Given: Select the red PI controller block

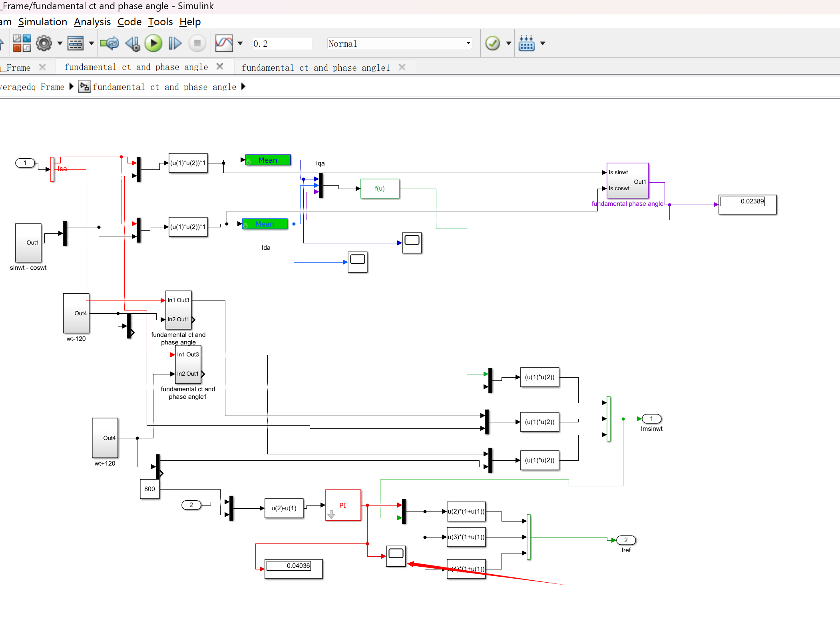Looking at the screenshot, I should (343, 505).
